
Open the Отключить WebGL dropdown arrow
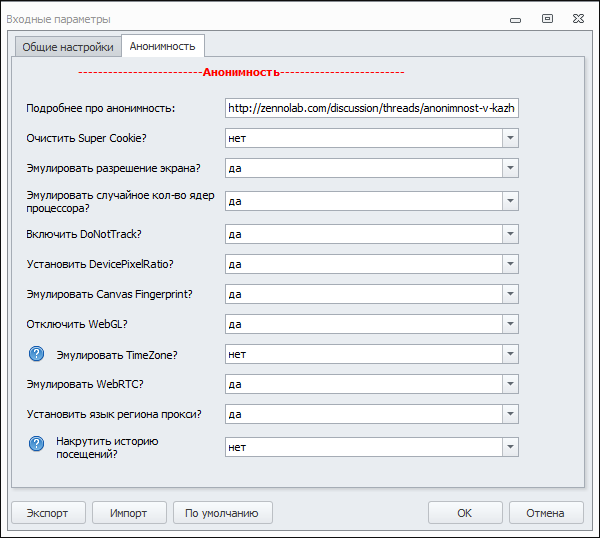point(510,324)
